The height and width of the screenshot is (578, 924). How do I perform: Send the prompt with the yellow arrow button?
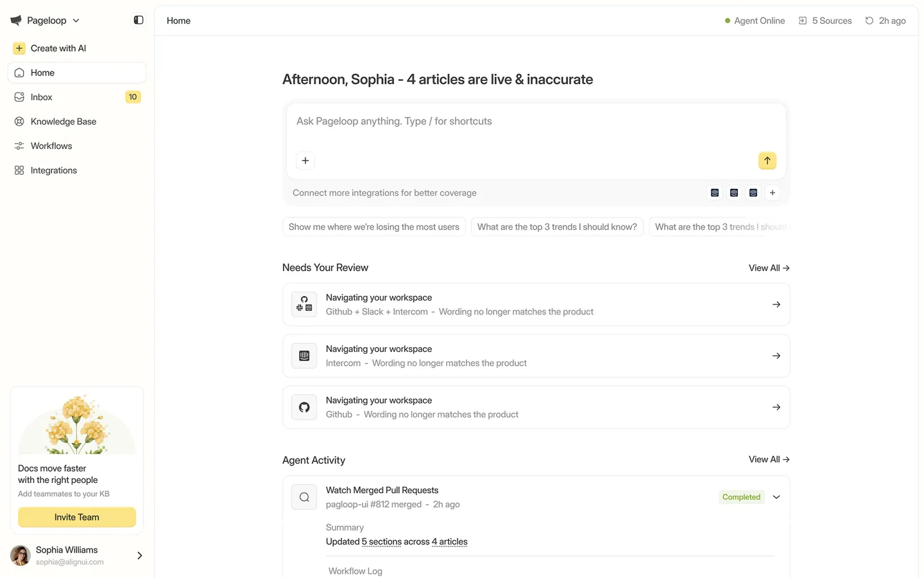[767, 161]
